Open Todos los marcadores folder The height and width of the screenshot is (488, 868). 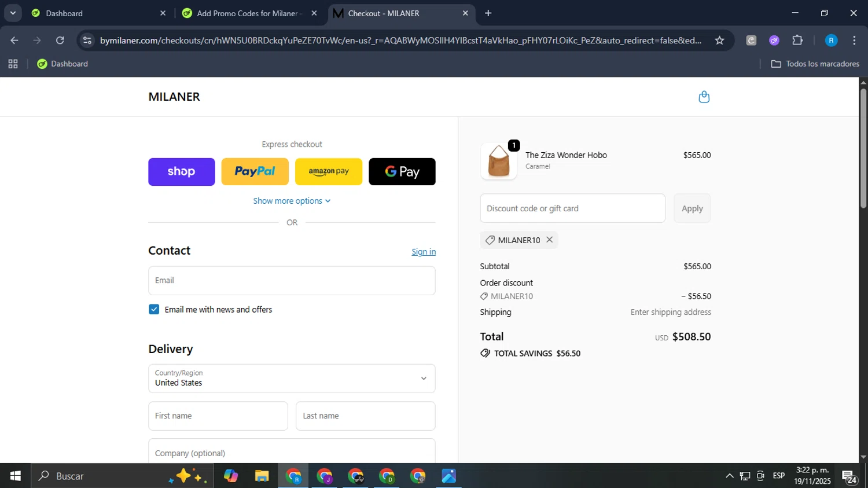(x=815, y=64)
